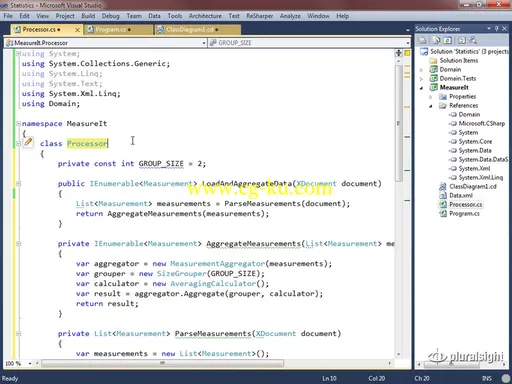Open the Window menu
Viewport: 512px width, 384px height.
click(x=318, y=16)
